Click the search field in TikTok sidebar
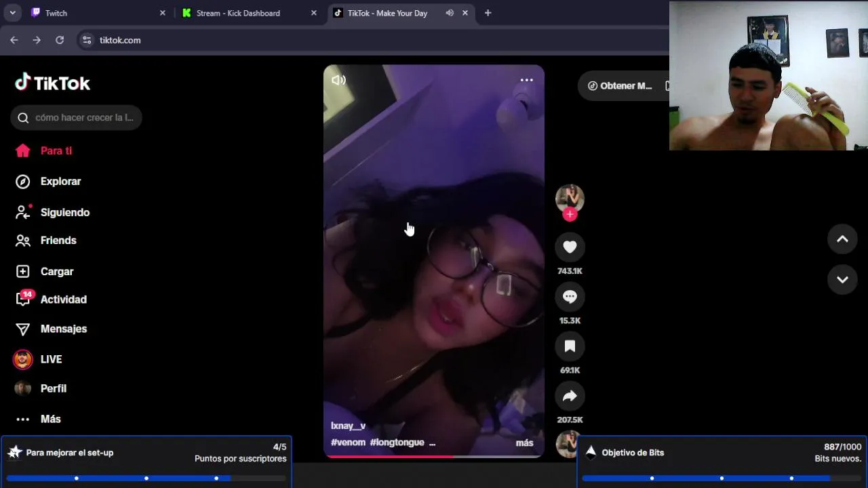The height and width of the screenshot is (488, 868). pyautogui.click(x=76, y=117)
